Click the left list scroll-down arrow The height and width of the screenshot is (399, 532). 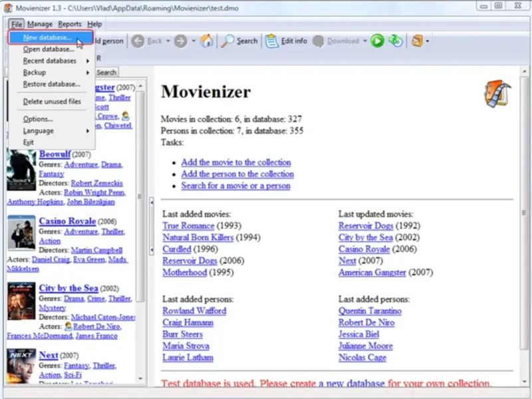[140, 378]
